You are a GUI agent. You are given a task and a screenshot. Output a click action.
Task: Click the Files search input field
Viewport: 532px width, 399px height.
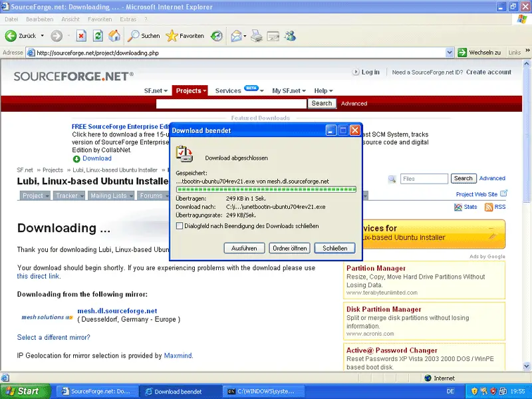[424, 179]
